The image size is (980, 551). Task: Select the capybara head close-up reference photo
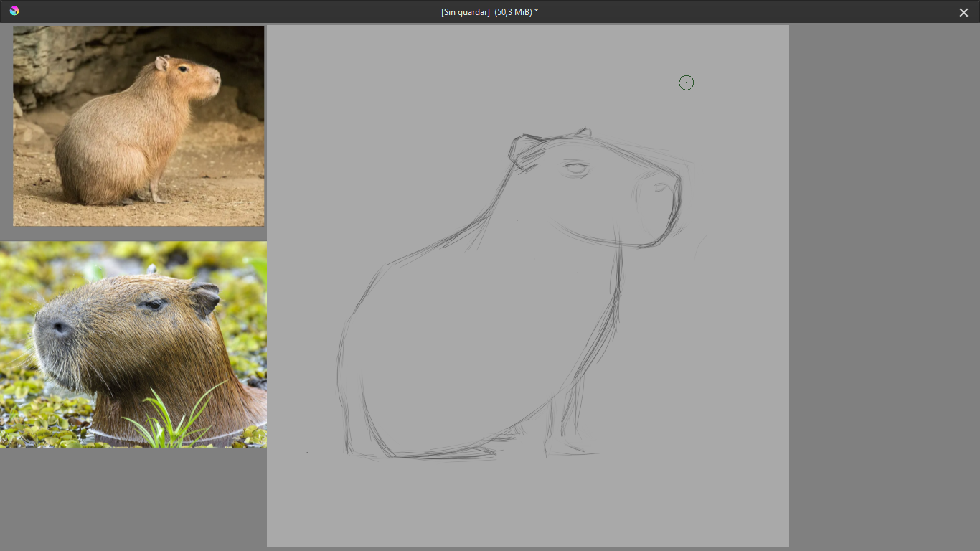(x=133, y=344)
